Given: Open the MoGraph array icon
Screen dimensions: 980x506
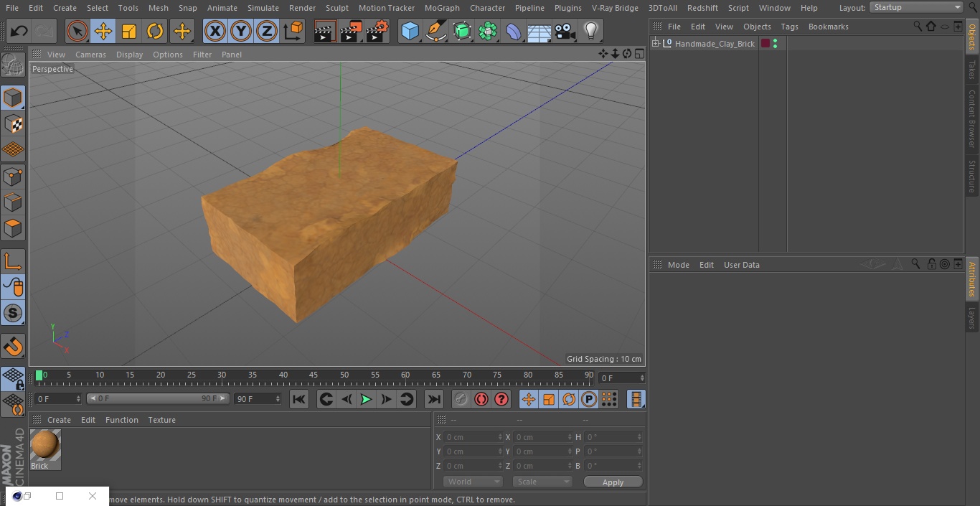Looking at the screenshot, I should (488, 32).
